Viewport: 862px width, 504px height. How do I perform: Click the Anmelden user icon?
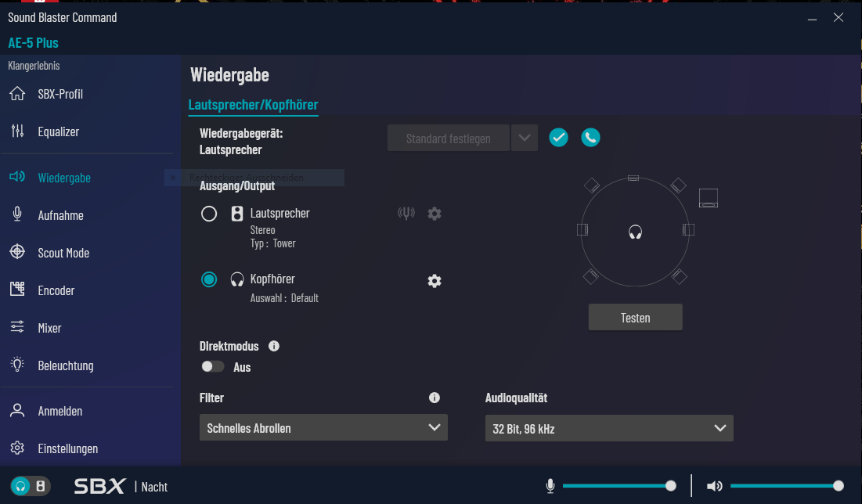tap(17, 410)
